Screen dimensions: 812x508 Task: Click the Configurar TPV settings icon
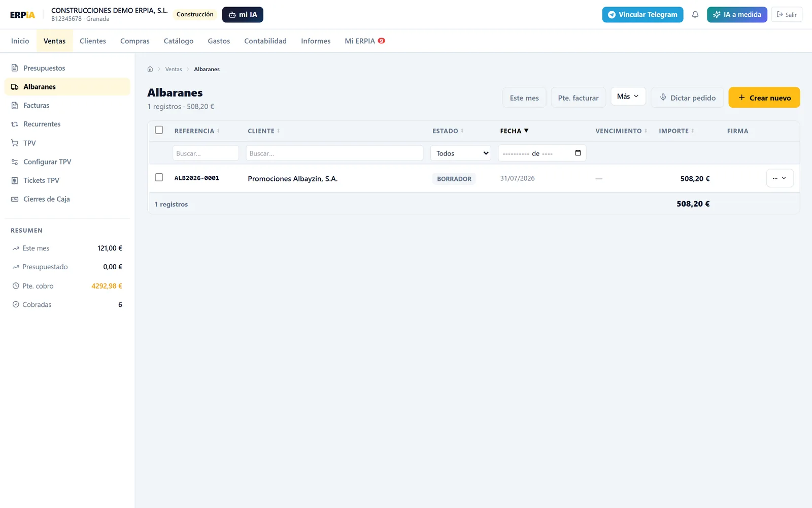pos(15,162)
